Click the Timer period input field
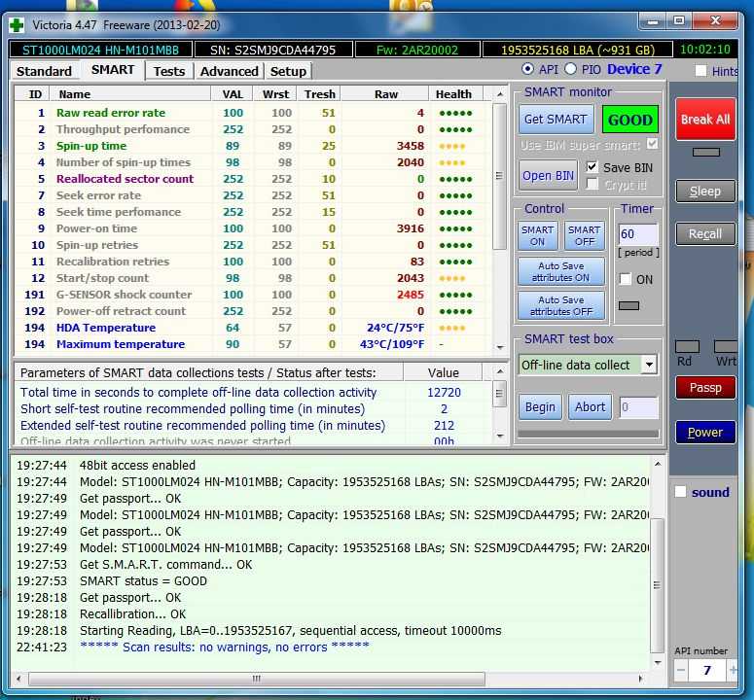This screenshot has width=754, height=700. coord(638,234)
